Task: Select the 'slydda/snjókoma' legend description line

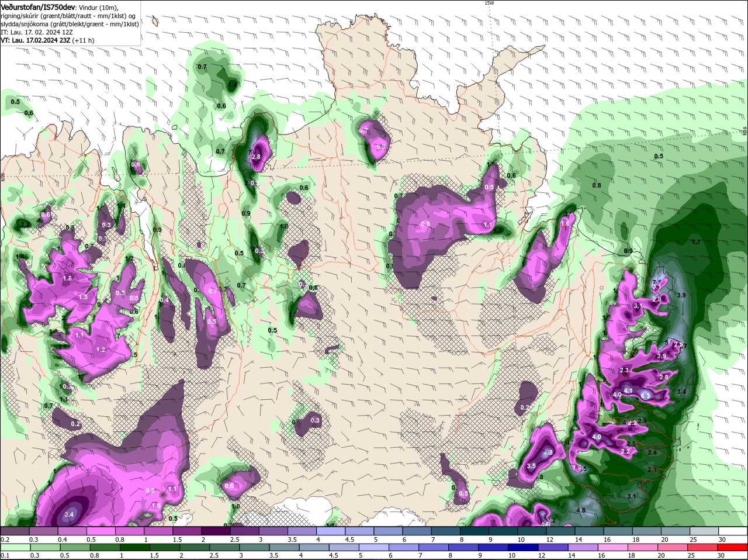Action: tap(70, 24)
